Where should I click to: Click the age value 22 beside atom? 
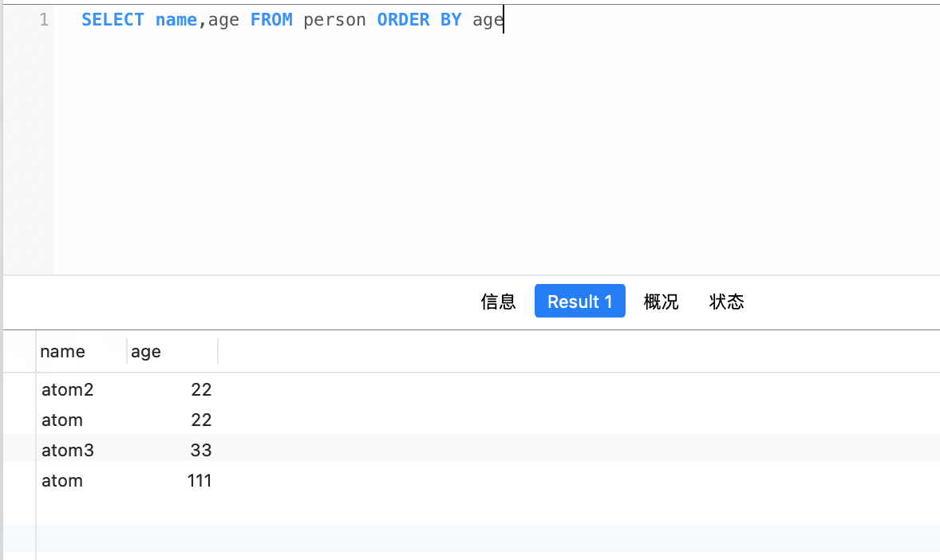[201, 420]
